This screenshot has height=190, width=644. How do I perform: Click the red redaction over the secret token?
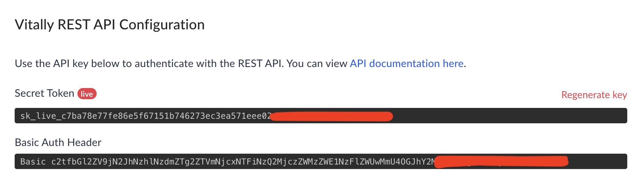331,116
